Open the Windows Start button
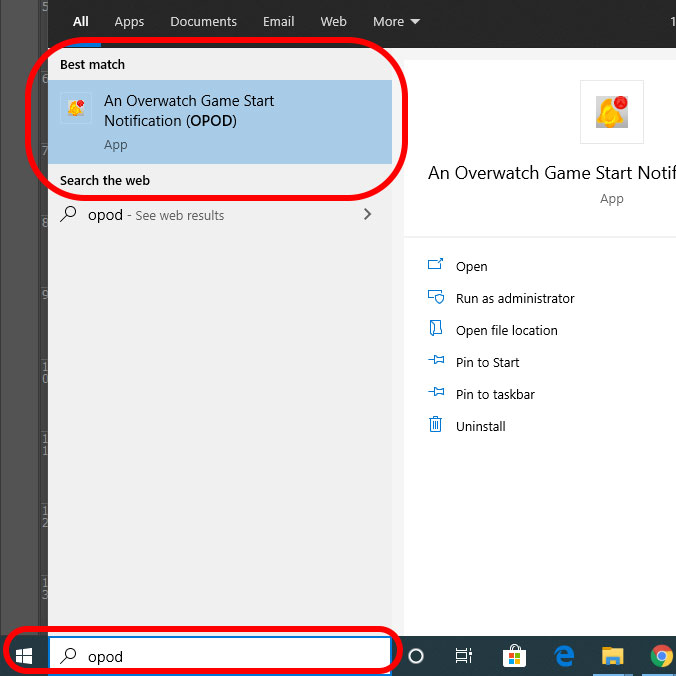Image resolution: width=676 pixels, height=676 pixels. 24,656
